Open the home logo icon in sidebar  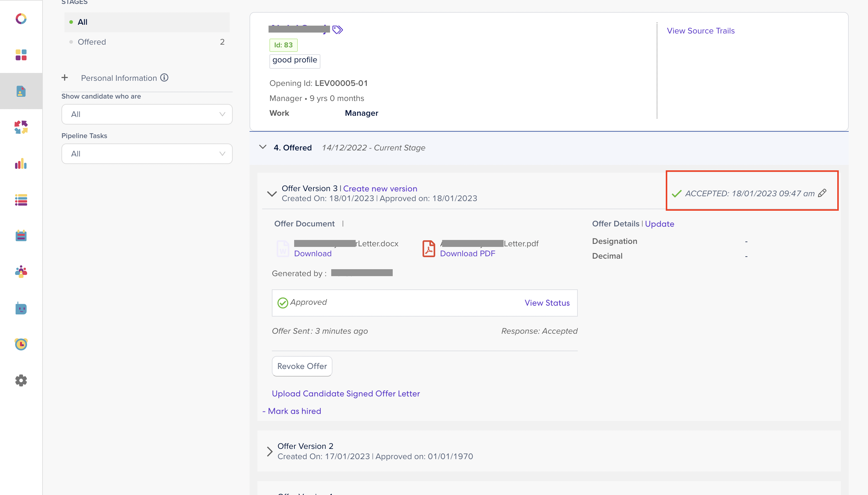[x=21, y=19]
